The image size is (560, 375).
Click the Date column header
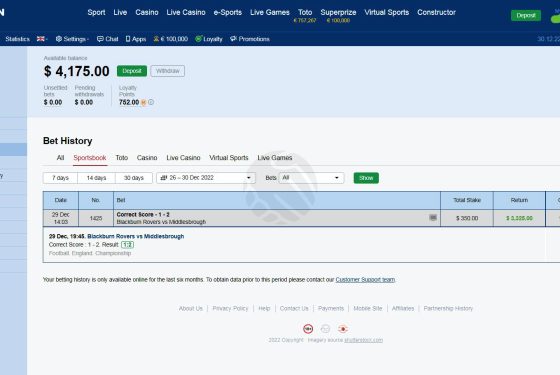61,200
